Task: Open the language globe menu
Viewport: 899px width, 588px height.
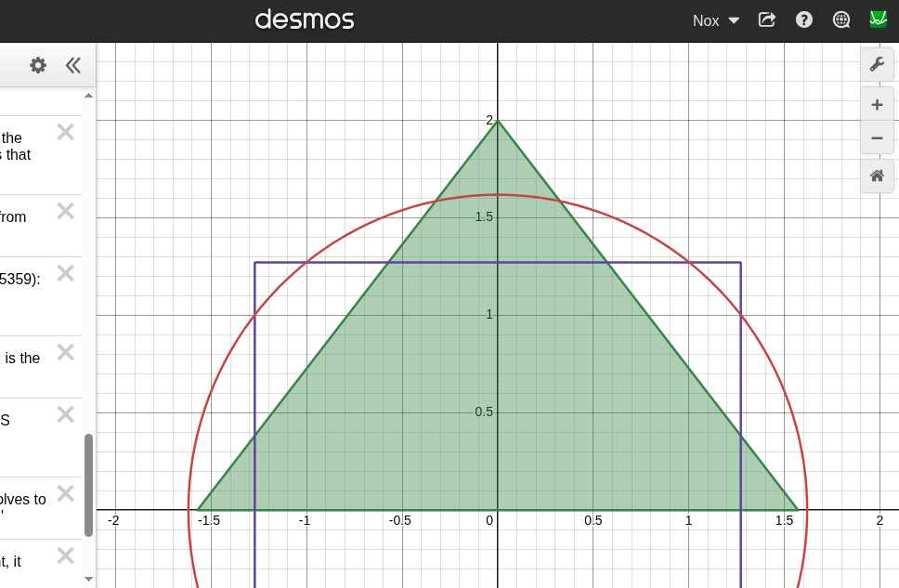Action: tap(841, 20)
